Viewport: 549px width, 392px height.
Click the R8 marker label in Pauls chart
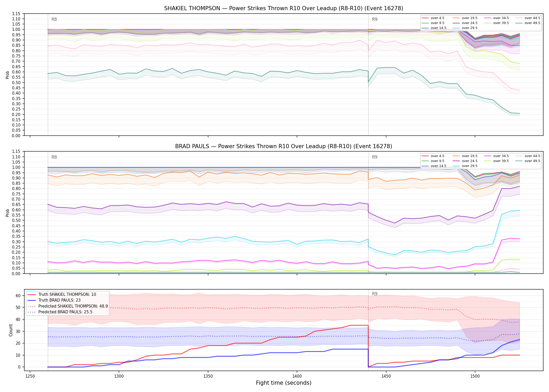tap(54, 157)
